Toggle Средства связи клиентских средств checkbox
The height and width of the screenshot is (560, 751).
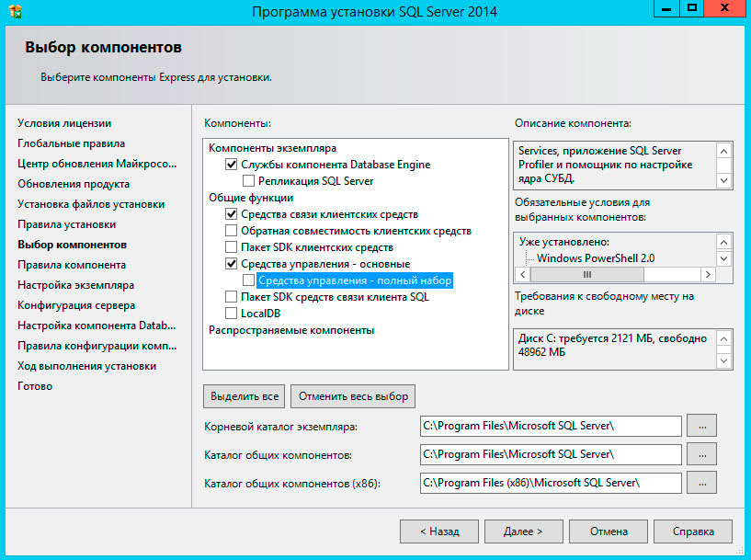tap(232, 214)
